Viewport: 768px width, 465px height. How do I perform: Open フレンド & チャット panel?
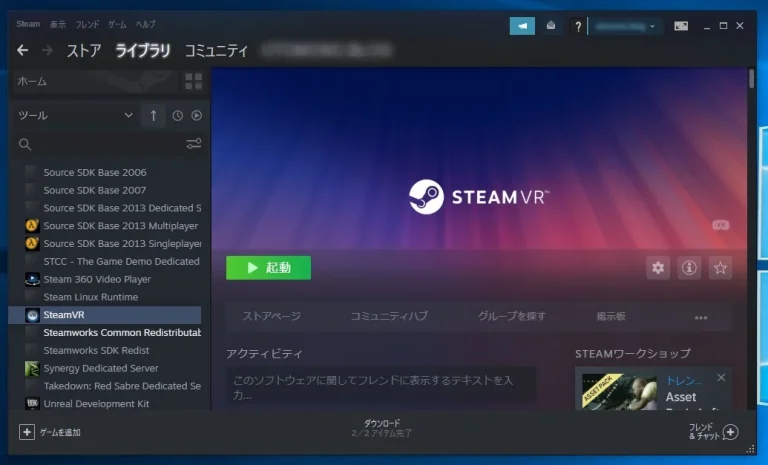(713, 432)
